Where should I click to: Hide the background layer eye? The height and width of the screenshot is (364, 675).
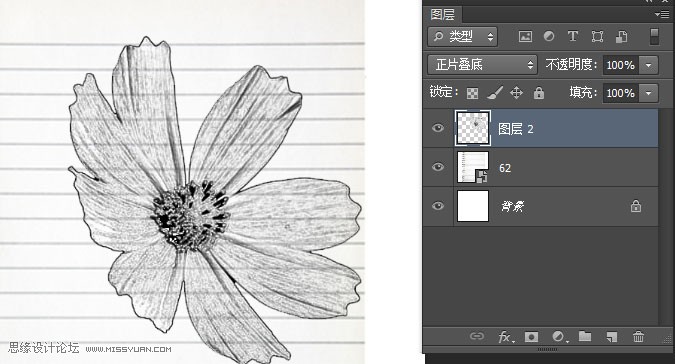[x=438, y=206]
